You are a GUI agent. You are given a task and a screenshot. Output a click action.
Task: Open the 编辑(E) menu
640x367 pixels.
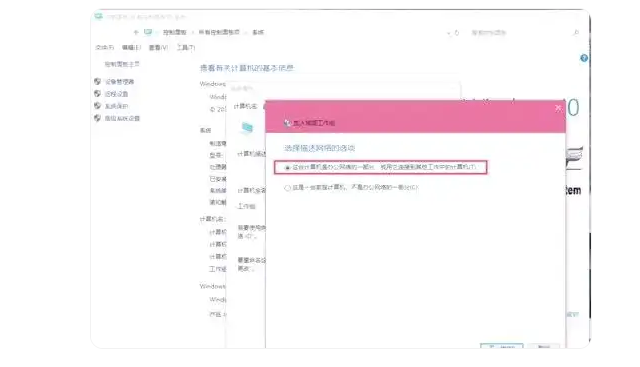pos(131,48)
